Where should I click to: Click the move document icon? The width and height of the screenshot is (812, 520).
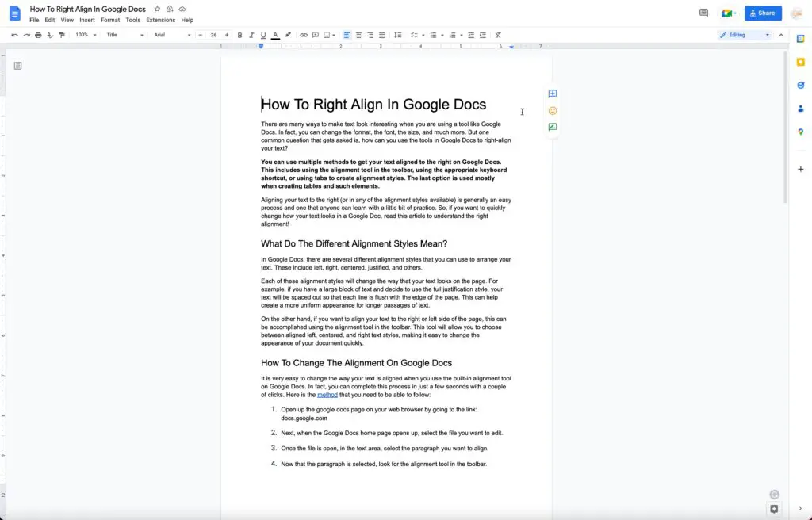click(170, 9)
